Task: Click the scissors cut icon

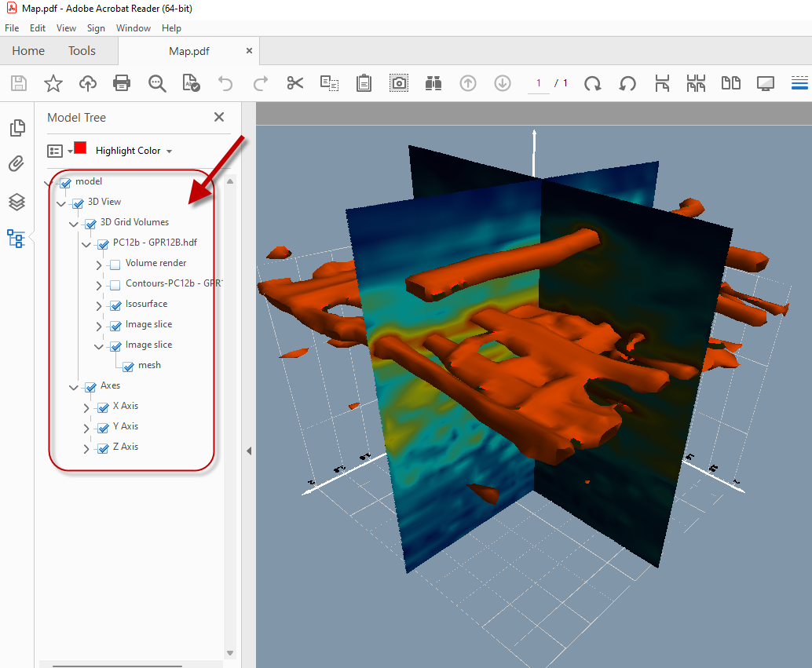Action: (x=294, y=83)
